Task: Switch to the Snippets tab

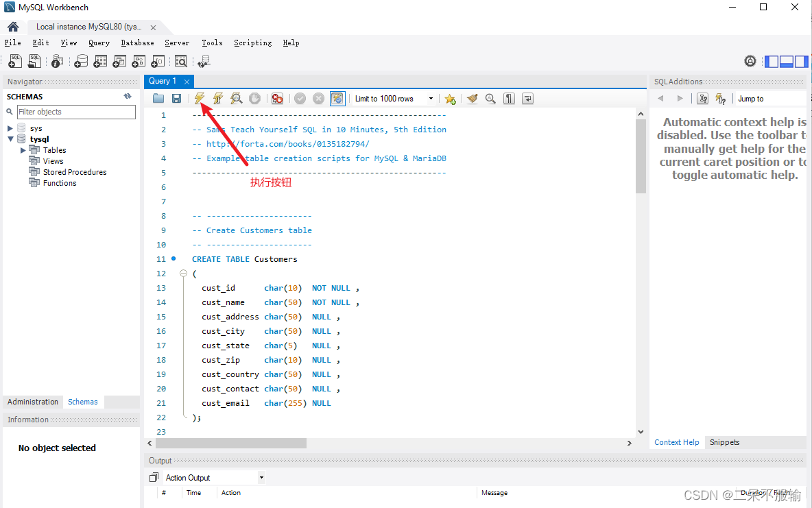Action: point(724,442)
